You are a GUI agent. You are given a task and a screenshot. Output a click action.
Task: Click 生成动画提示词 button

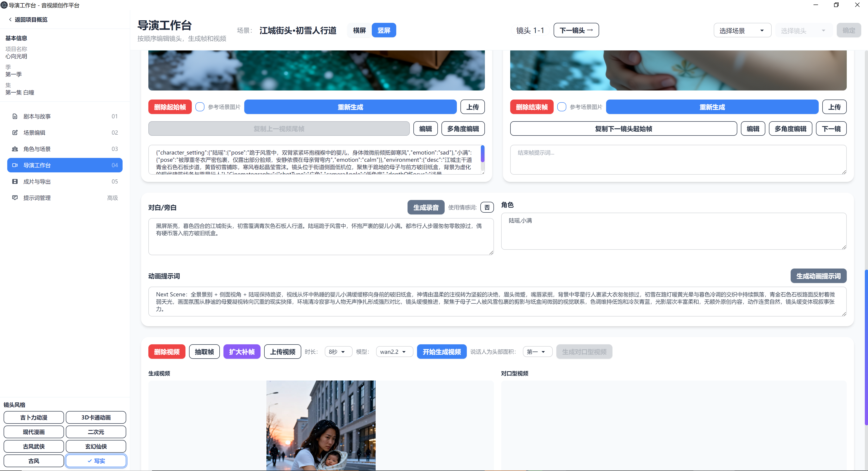pyautogui.click(x=818, y=276)
